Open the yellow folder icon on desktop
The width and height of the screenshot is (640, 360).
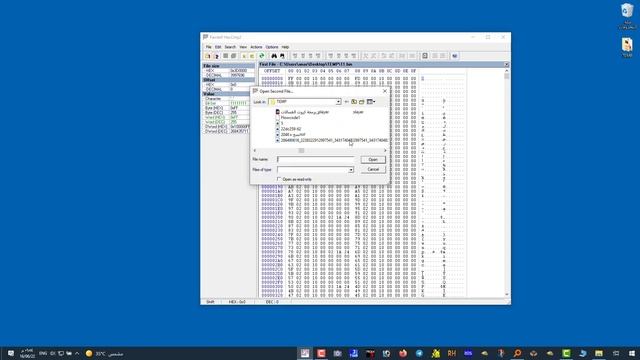pyautogui.click(x=627, y=47)
